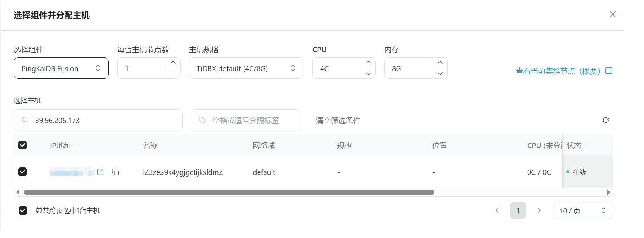Refresh the host list
The height and width of the screenshot is (238, 644).
point(606,120)
